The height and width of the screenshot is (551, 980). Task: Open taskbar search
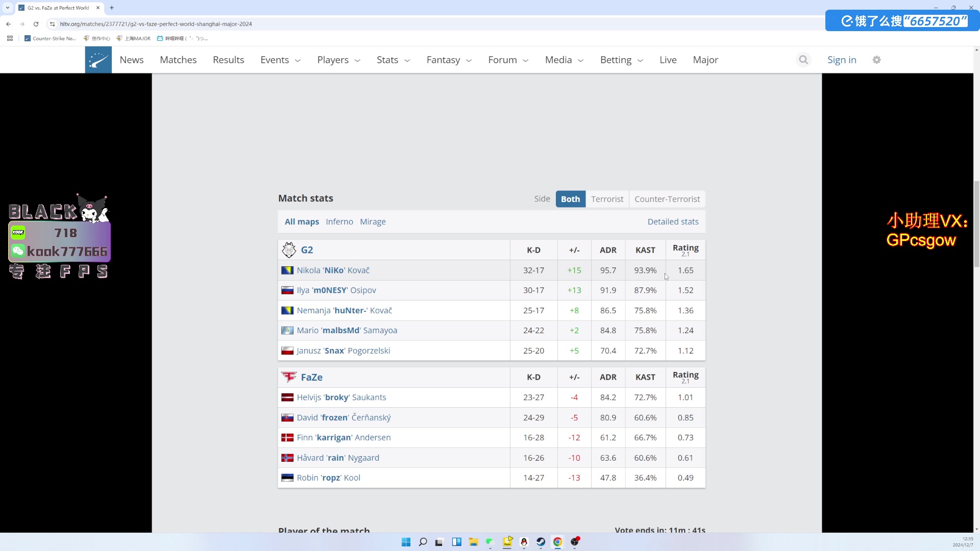pyautogui.click(x=423, y=542)
